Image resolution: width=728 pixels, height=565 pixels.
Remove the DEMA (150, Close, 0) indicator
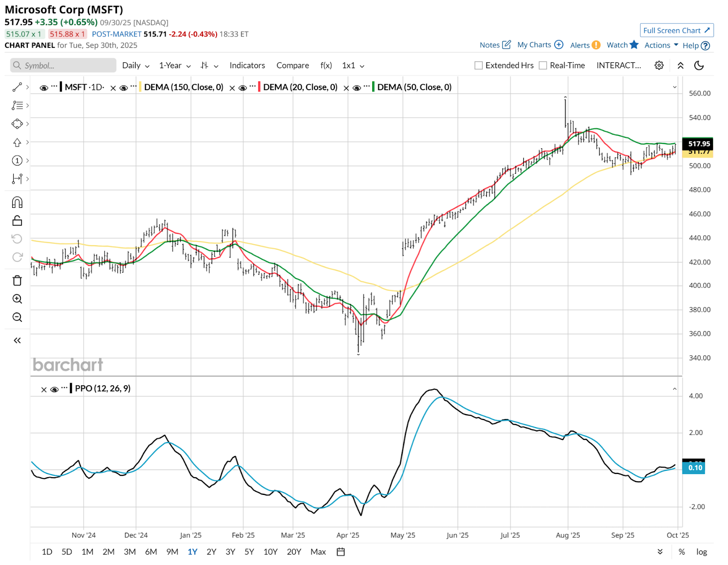pos(113,88)
